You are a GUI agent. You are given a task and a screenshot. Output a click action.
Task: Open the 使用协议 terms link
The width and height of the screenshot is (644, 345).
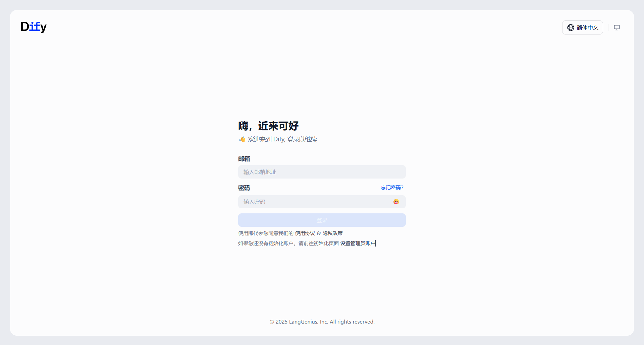pos(305,233)
